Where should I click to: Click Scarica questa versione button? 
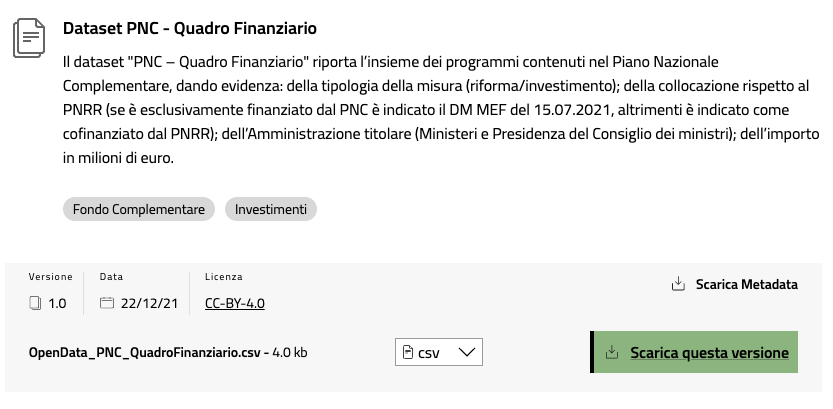694,352
